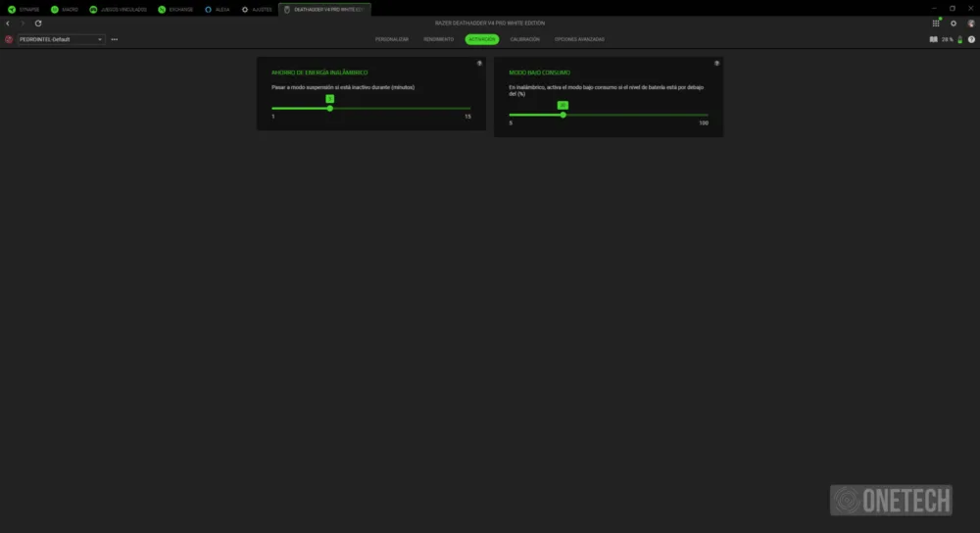
Task: Go forward with the right arrow
Action: coord(23,24)
